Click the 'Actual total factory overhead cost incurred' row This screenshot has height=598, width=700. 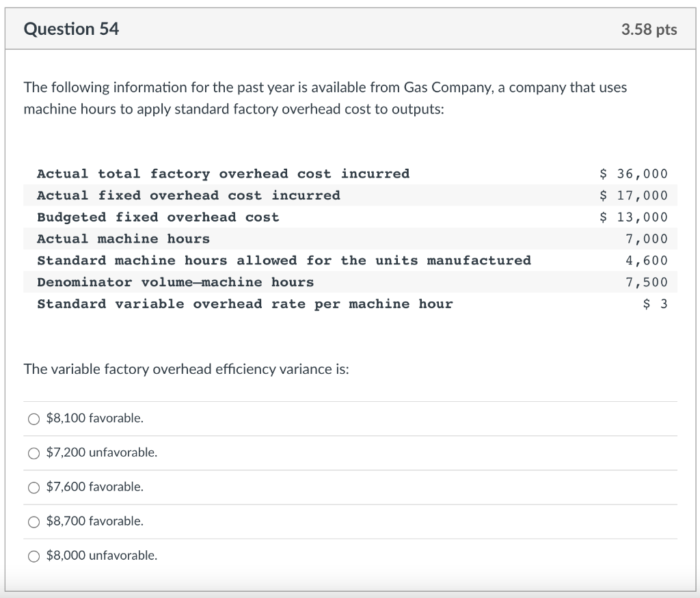(x=351, y=174)
